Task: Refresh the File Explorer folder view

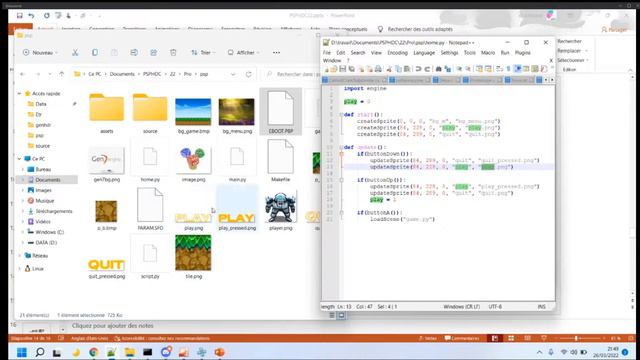Action: pos(248,74)
